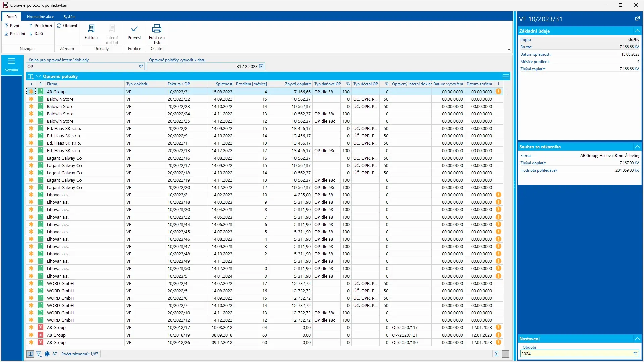Collapse the Základní údaje panel
This screenshot has width=644, height=362.
(x=637, y=31)
